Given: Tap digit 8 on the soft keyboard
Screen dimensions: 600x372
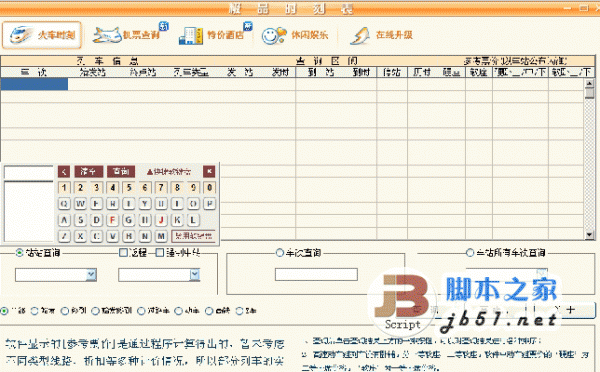Looking at the screenshot, I should (177, 188).
